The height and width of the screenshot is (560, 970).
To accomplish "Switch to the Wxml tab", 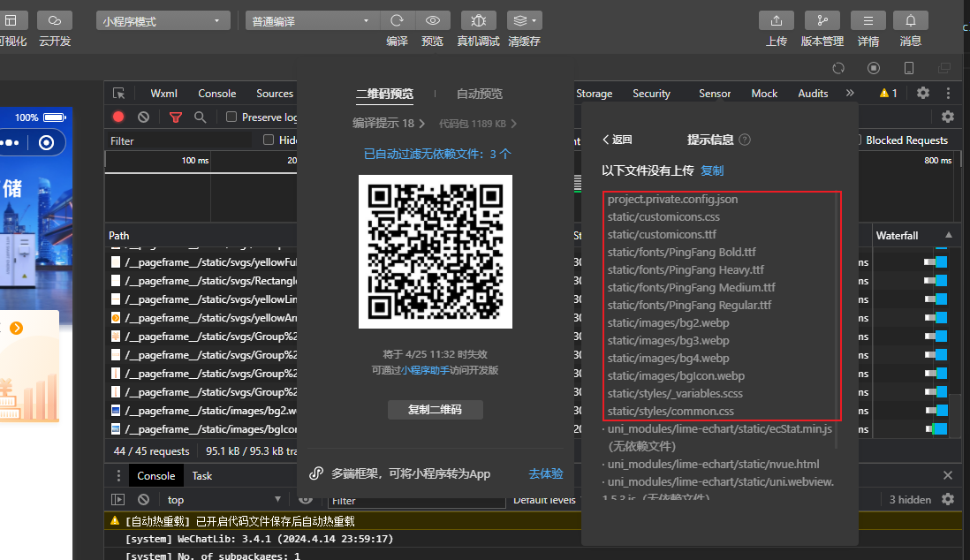I will pos(164,94).
